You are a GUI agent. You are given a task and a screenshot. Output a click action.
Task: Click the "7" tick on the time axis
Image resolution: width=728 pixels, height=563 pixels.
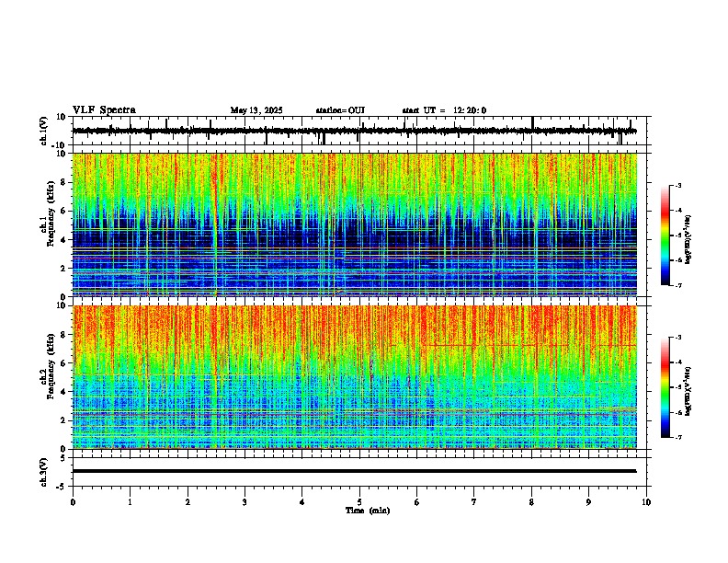click(x=474, y=502)
